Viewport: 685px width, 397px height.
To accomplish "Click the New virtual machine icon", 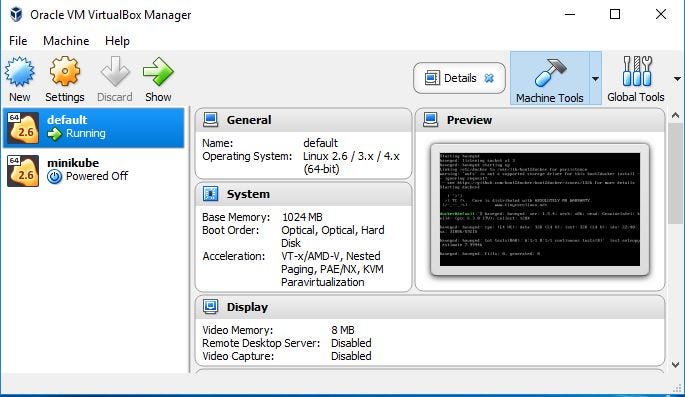I will (20, 71).
